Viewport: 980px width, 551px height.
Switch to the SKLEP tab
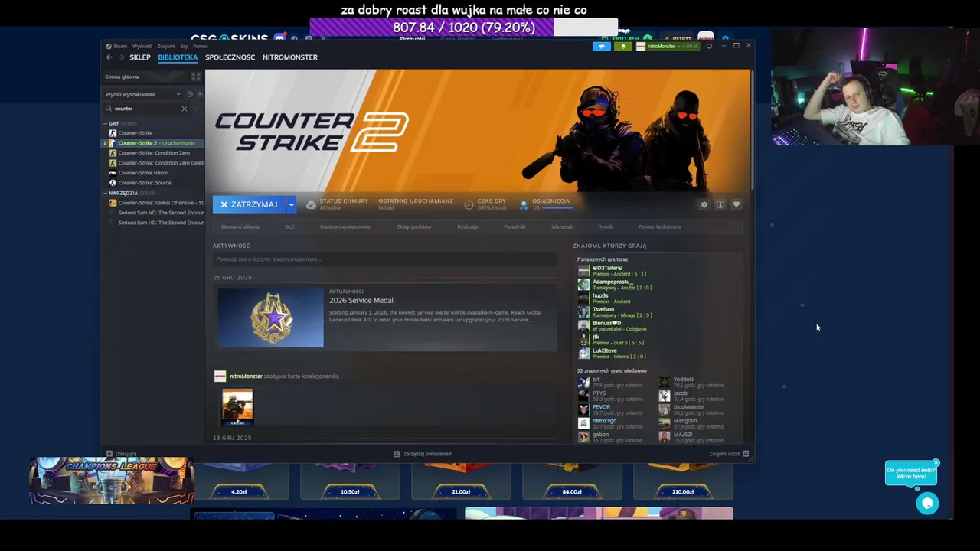pos(140,57)
